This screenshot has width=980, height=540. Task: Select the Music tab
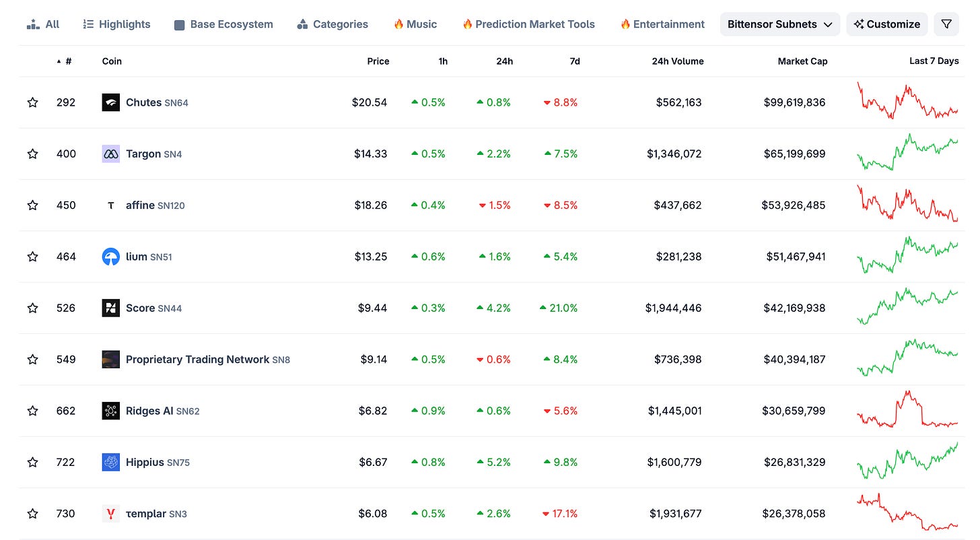pos(415,24)
